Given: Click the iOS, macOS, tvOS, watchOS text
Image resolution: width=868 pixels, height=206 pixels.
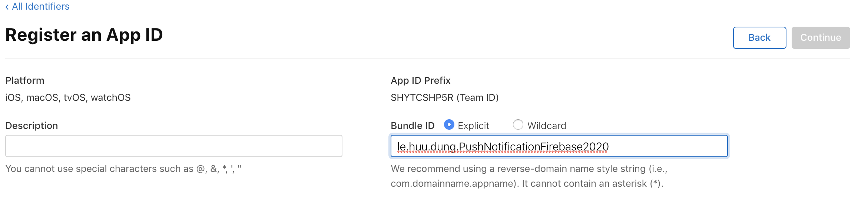Looking at the screenshot, I should coord(68,97).
